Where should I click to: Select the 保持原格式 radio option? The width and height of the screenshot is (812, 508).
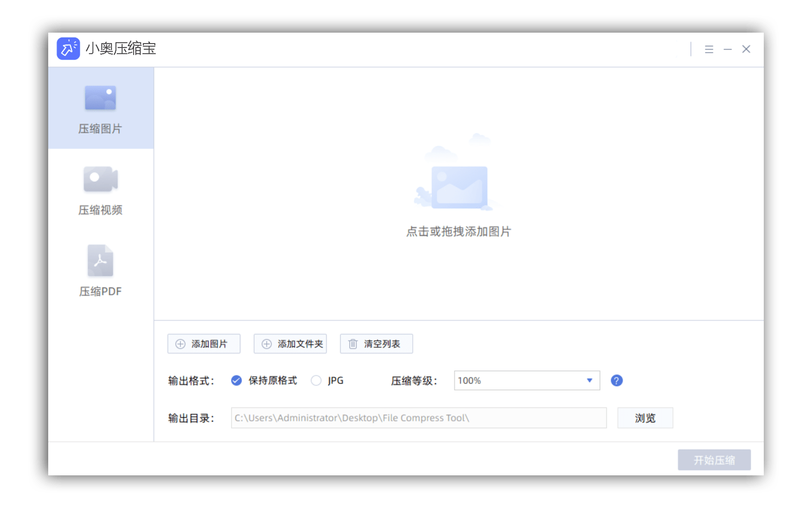(237, 380)
